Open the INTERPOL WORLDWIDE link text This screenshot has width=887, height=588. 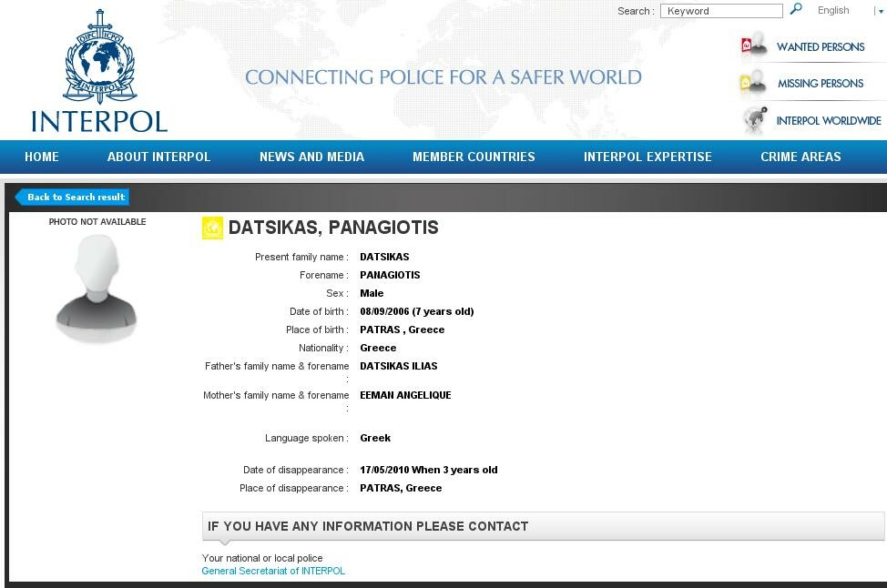coord(828,120)
